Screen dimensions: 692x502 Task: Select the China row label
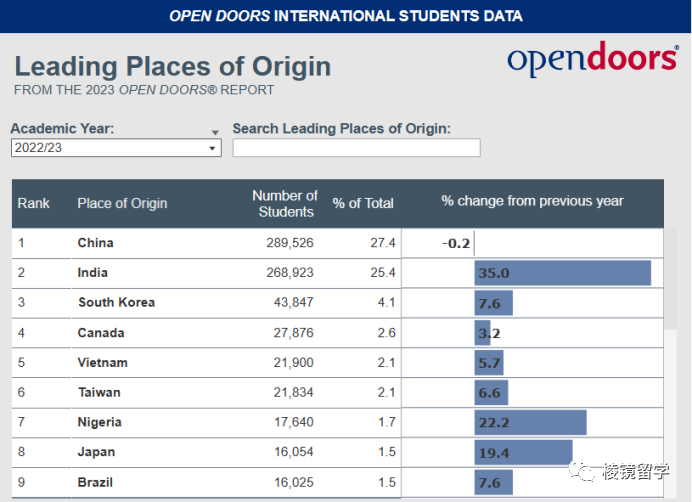tap(96, 243)
